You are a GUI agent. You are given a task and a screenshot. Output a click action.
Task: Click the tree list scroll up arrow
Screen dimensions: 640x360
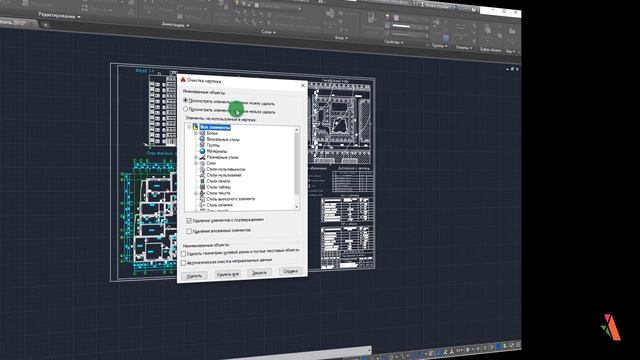(297, 130)
